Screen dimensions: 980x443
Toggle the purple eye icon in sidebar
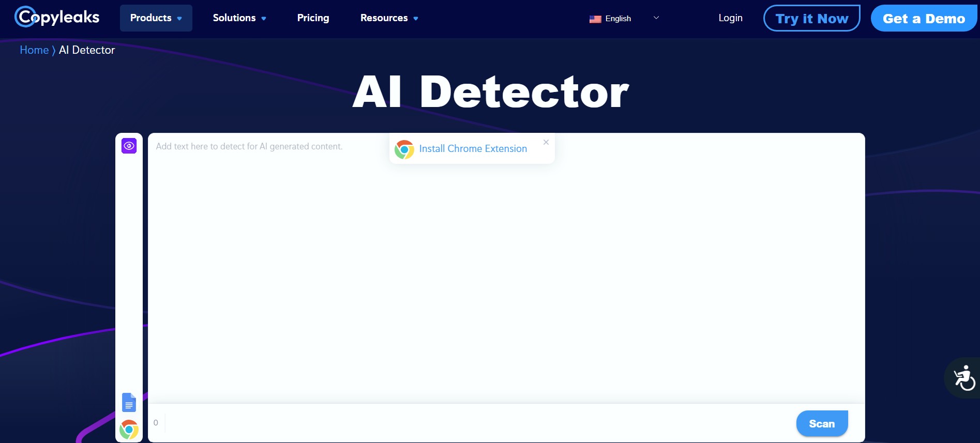pyautogui.click(x=129, y=146)
